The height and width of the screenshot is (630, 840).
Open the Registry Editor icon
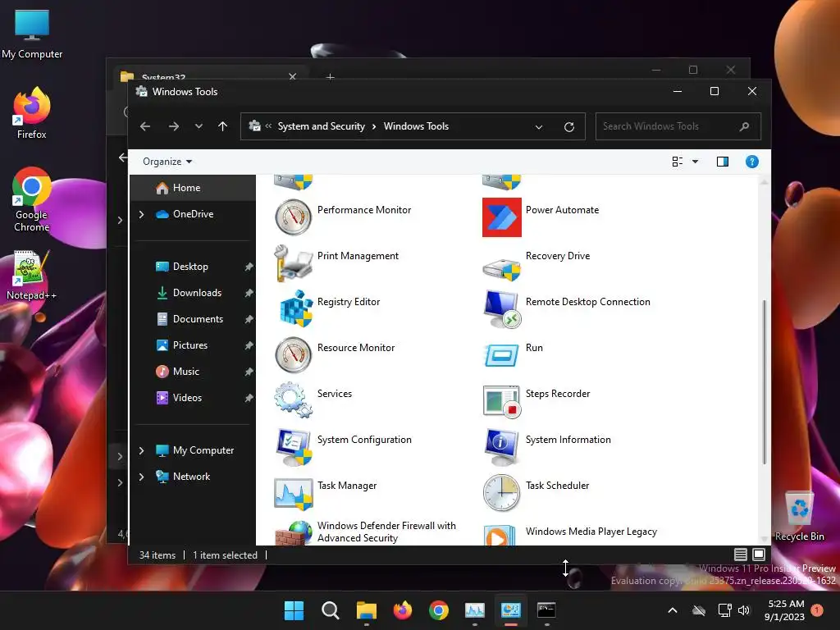(x=295, y=308)
